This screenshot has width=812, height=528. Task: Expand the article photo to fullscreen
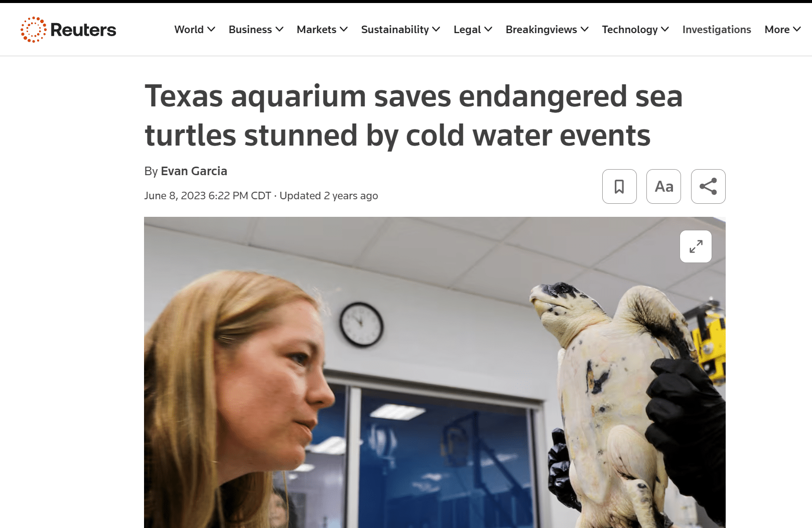[x=696, y=246]
